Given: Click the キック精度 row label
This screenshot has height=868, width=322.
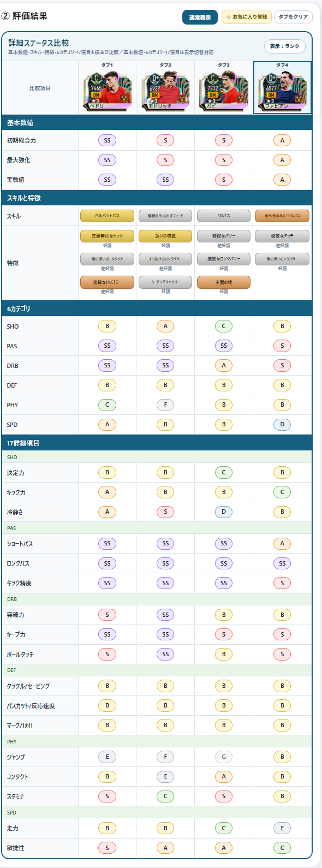Looking at the screenshot, I should [x=19, y=583].
